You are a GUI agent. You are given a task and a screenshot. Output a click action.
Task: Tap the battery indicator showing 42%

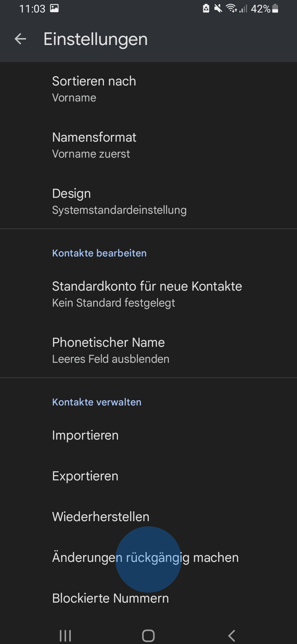coord(264,9)
